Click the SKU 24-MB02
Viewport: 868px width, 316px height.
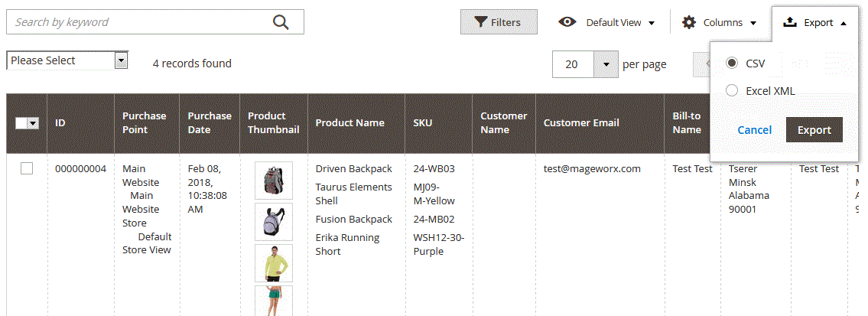[x=434, y=219]
